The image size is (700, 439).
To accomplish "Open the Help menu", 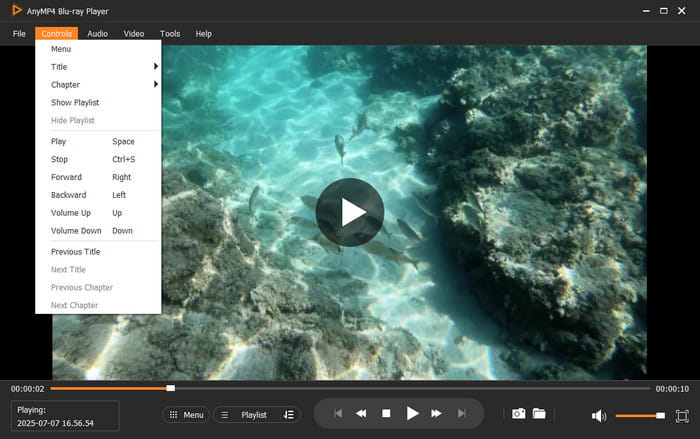I will click(204, 33).
